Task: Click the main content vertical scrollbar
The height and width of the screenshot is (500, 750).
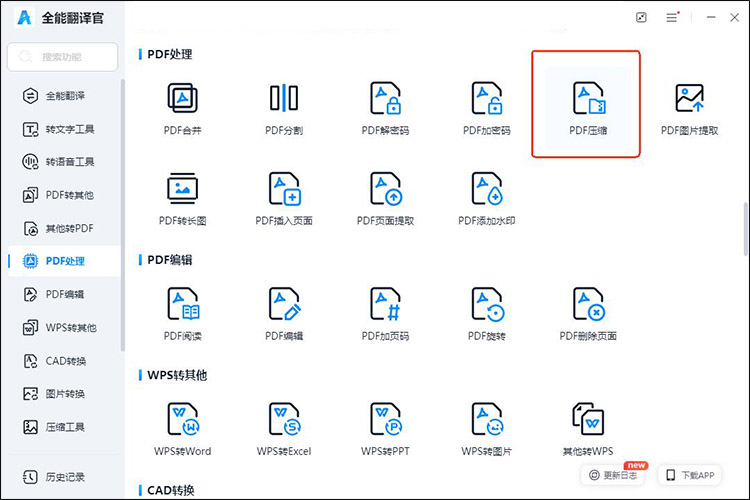Action: [746, 229]
